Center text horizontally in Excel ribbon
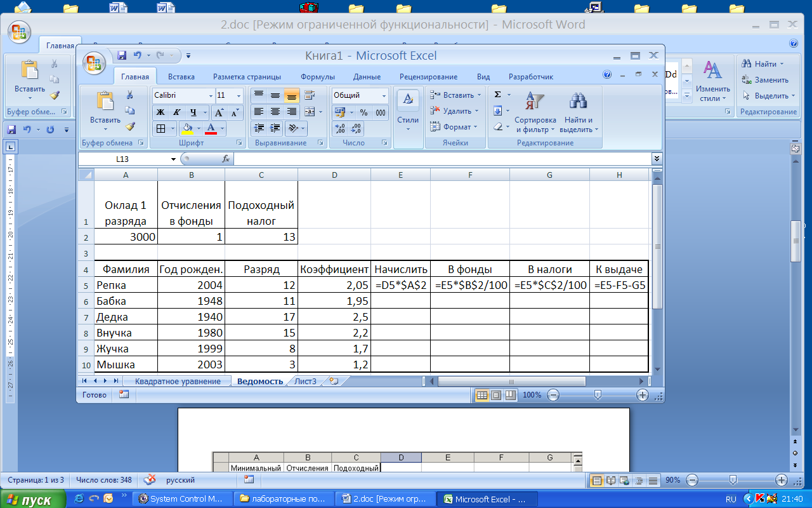The height and width of the screenshot is (508, 812). (275, 112)
